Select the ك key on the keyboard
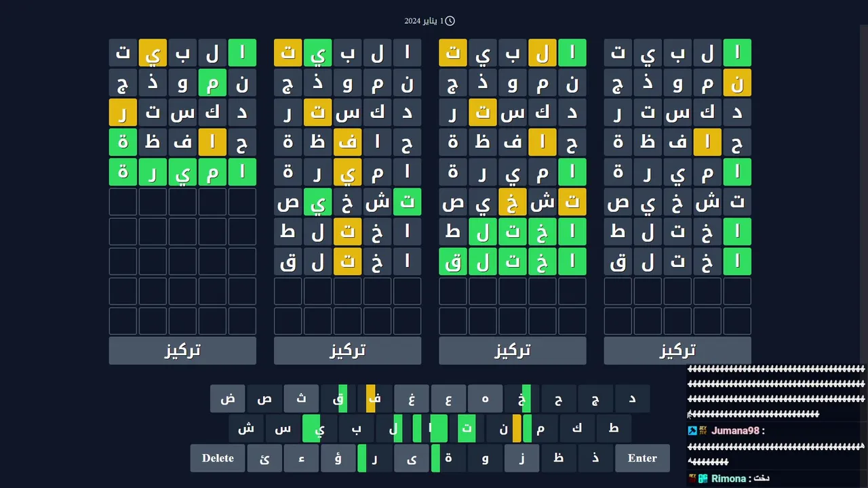 576,428
